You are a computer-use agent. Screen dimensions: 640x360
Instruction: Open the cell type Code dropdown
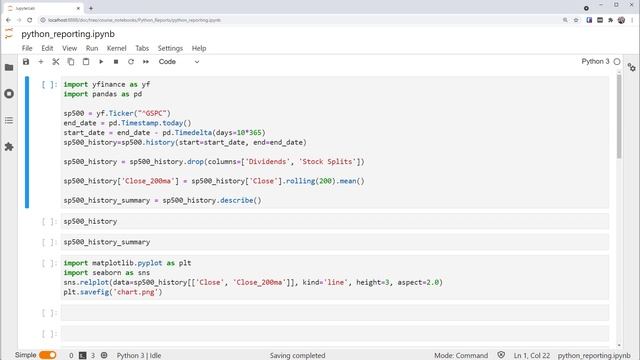pos(179,62)
